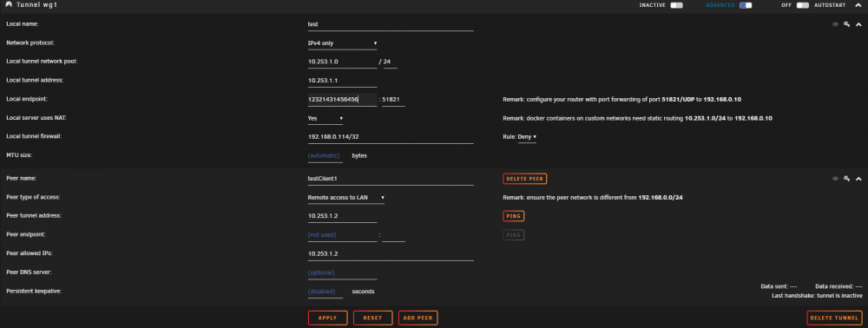This screenshot has width=868, height=328.
Task: Click the Add Peer button
Action: click(x=418, y=318)
